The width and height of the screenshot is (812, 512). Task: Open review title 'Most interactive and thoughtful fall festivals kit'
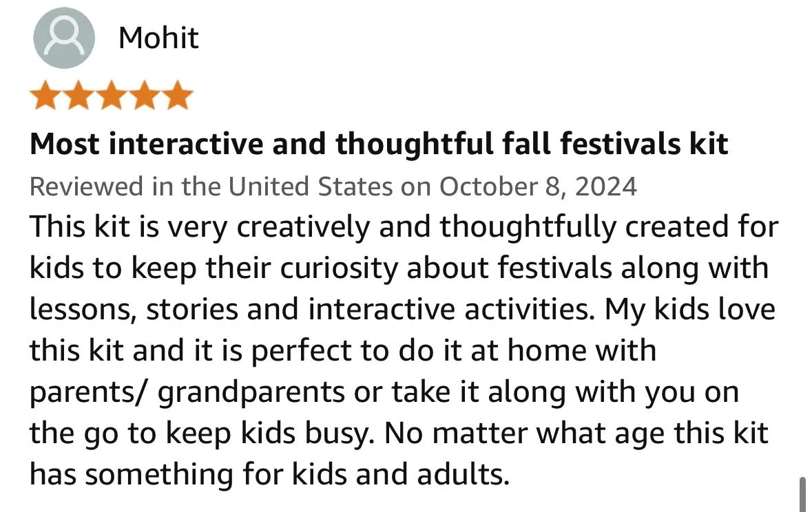(x=379, y=144)
